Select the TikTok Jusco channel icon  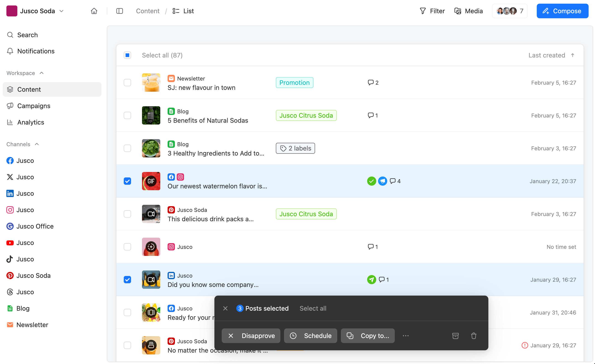click(10, 259)
